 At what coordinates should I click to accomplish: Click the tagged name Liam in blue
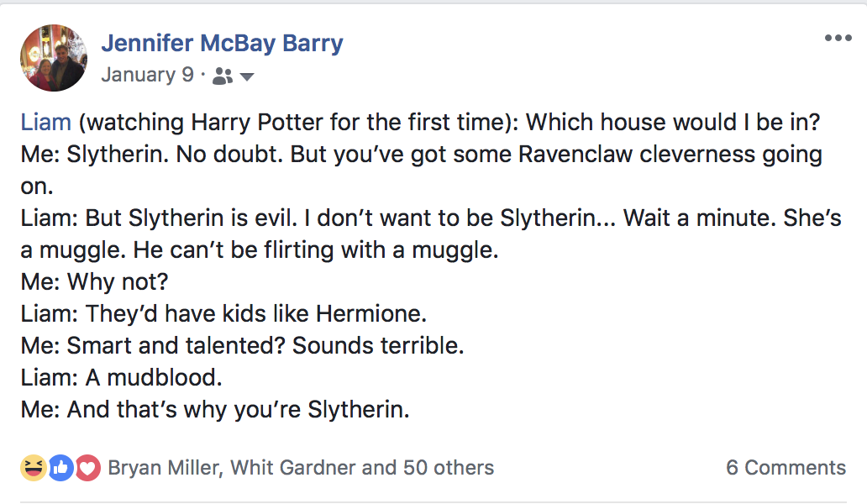45,123
